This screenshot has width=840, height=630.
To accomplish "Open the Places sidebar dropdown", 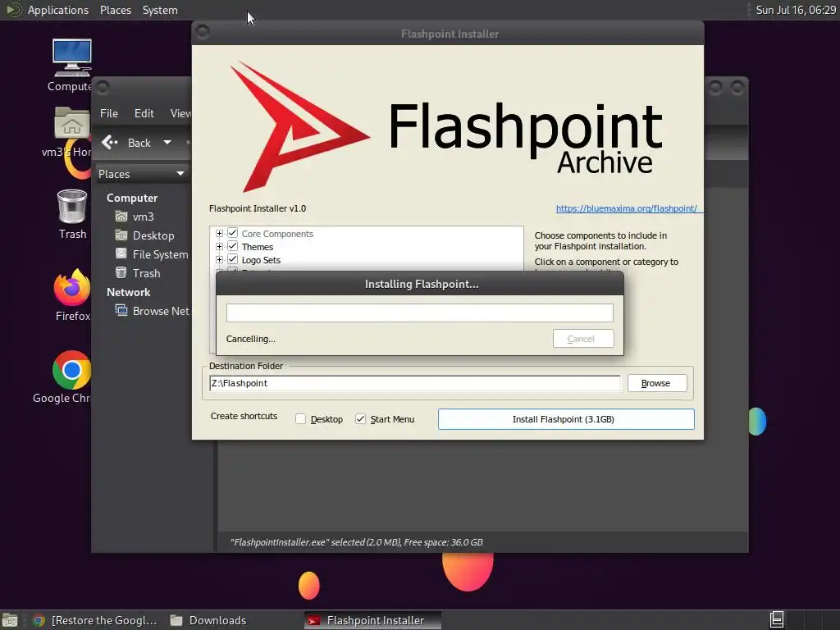I will coord(142,174).
